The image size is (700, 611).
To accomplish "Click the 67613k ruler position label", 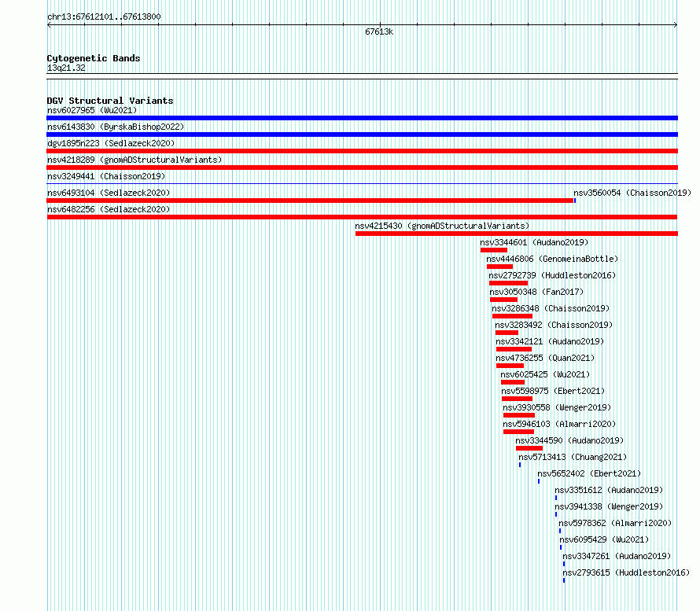I will tap(379, 31).
